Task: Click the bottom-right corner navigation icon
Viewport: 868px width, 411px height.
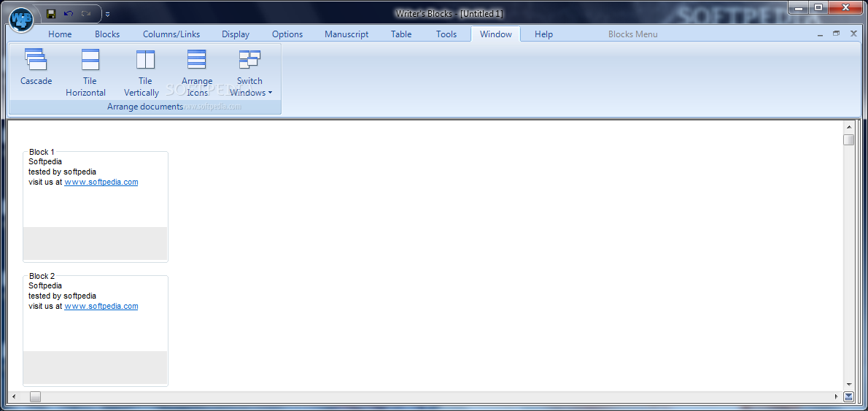Action: pyautogui.click(x=848, y=396)
